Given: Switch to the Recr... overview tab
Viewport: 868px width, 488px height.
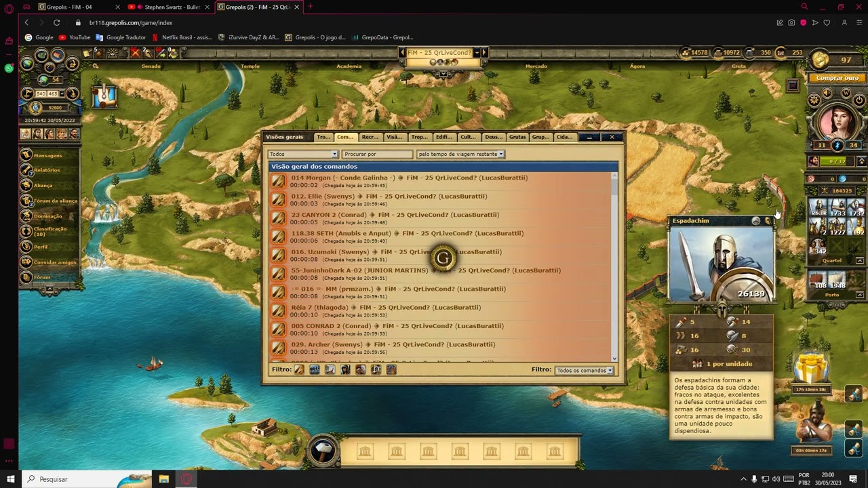Looking at the screenshot, I should pos(370,137).
